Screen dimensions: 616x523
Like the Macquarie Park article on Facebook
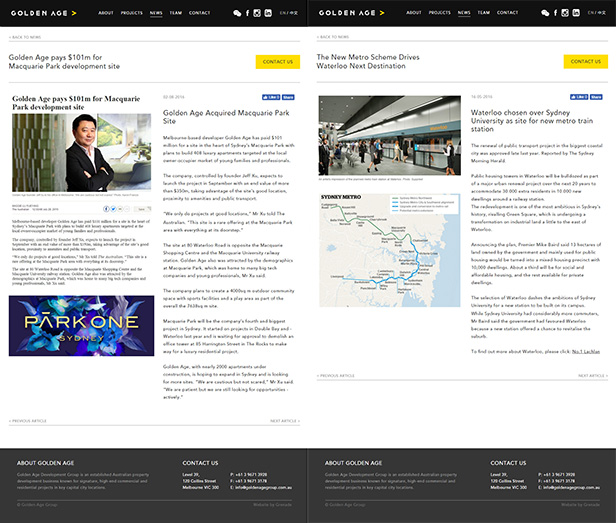[x=271, y=97]
